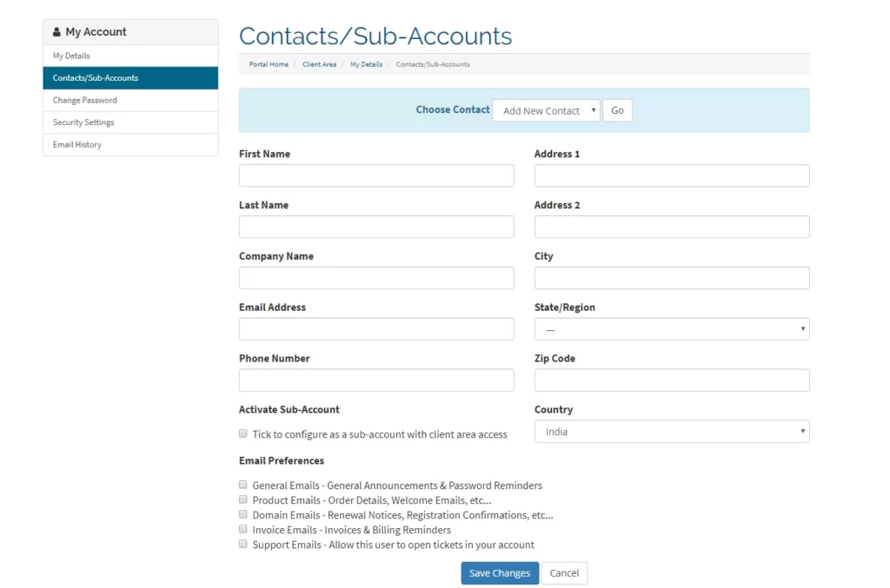Viewport: 890px width, 588px height.
Task: Open Email History from the sidebar
Action: [x=75, y=144]
